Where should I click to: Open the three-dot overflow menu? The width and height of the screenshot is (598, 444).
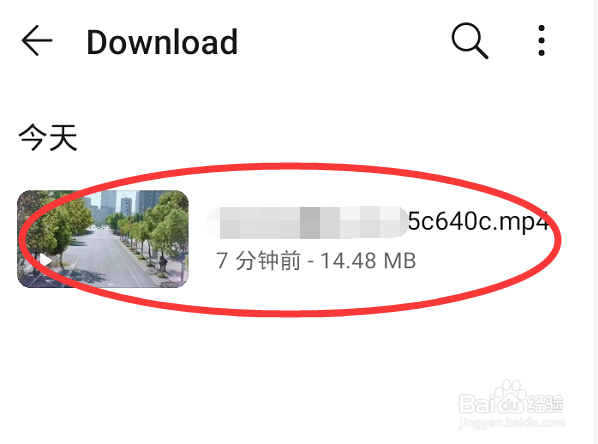541,41
